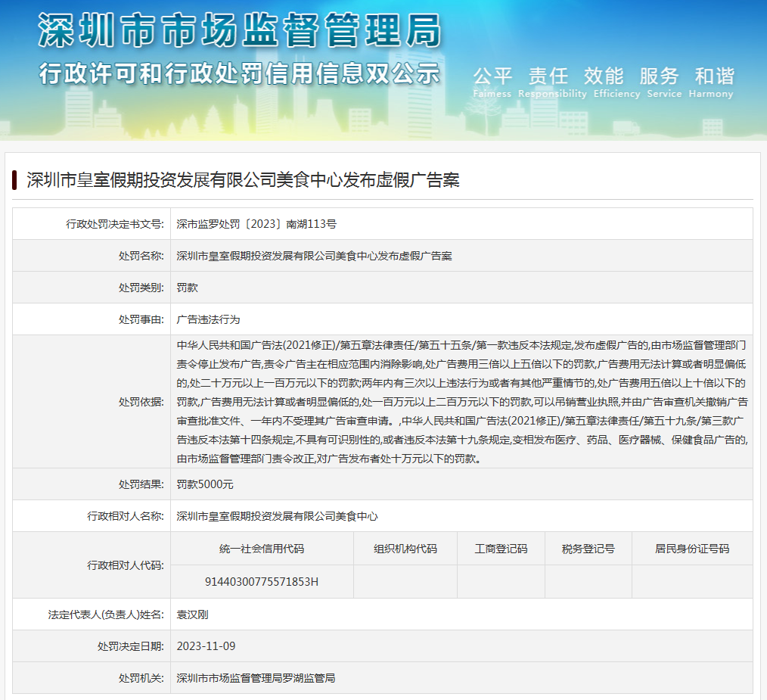Viewport: 767px width, 700px height.
Task: Click the 统一社会信用代码 column header
Action: (x=262, y=549)
